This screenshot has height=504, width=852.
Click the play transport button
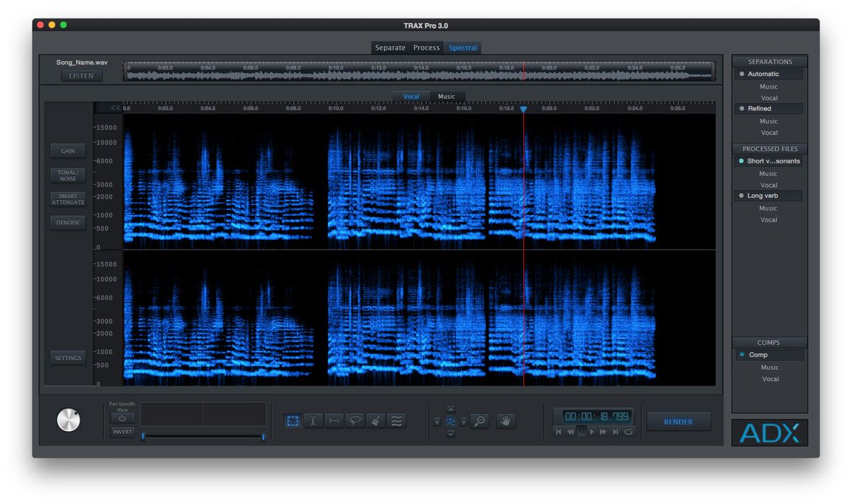[x=592, y=432]
